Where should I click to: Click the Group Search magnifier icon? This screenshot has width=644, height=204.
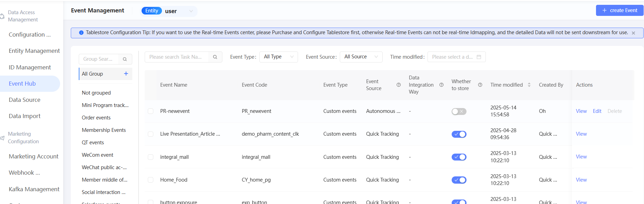125,59
